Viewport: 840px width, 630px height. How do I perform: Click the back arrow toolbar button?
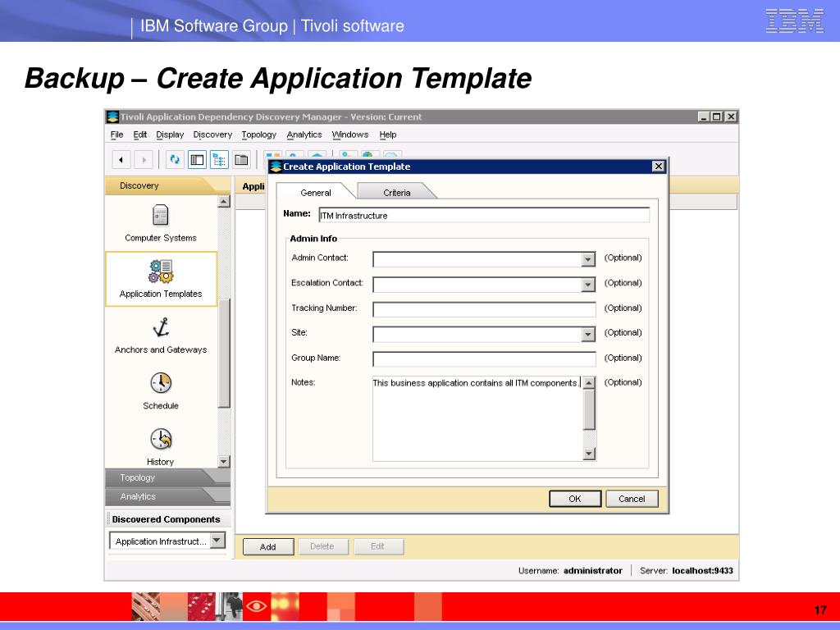click(x=121, y=160)
